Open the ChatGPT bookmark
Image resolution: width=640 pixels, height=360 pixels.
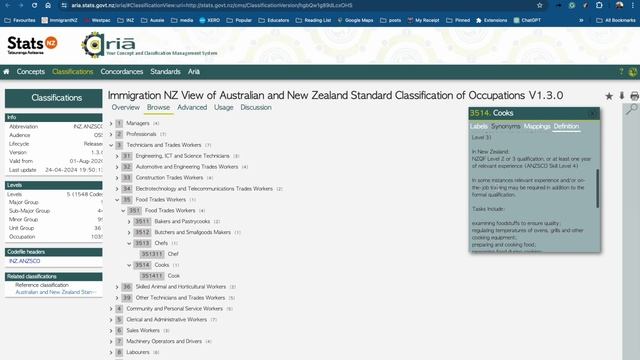click(x=527, y=20)
